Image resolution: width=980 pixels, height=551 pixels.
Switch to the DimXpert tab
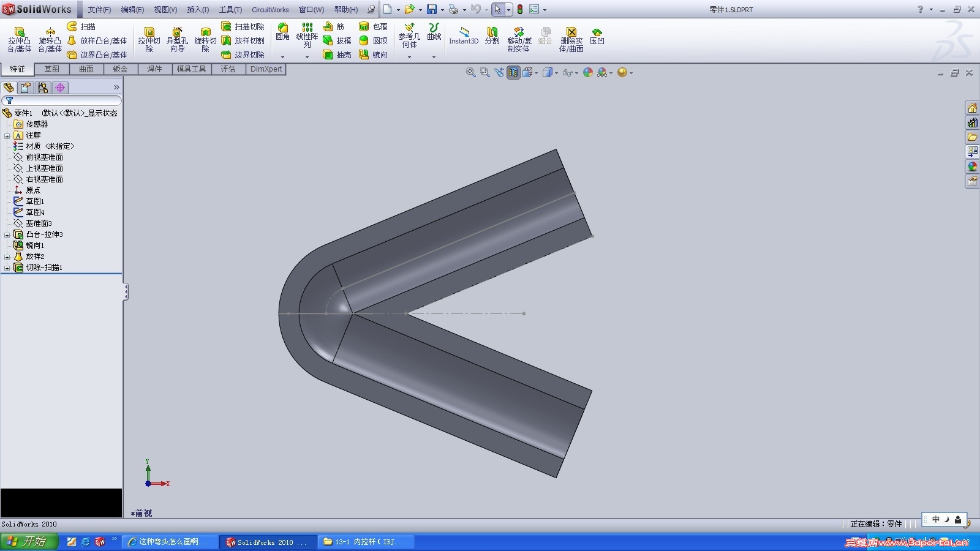[x=266, y=69]
